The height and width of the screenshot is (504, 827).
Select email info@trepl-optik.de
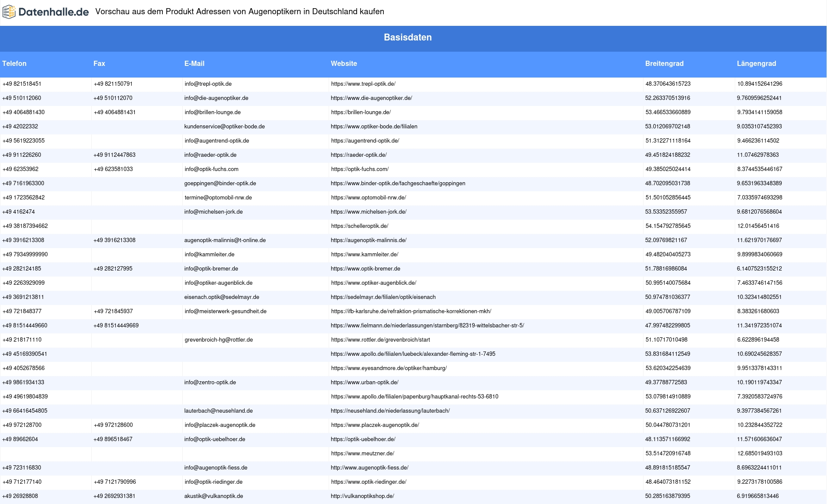[x=208, y=84]
